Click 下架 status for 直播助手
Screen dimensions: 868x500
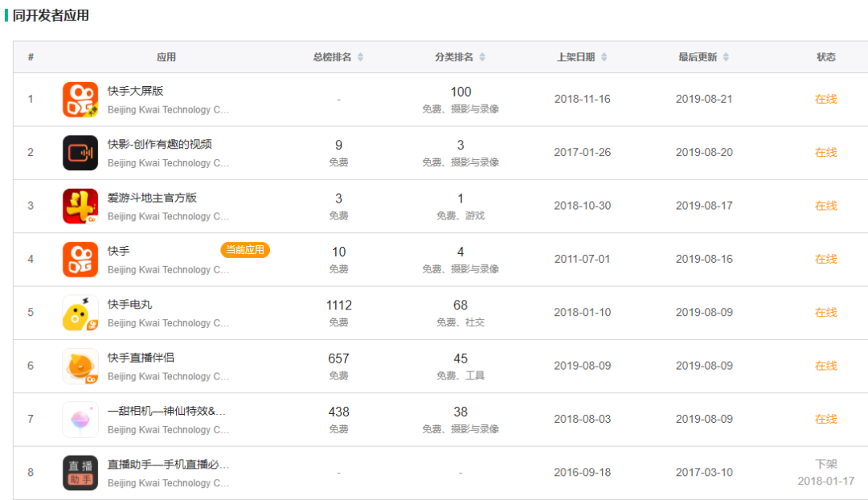point(826,464)
